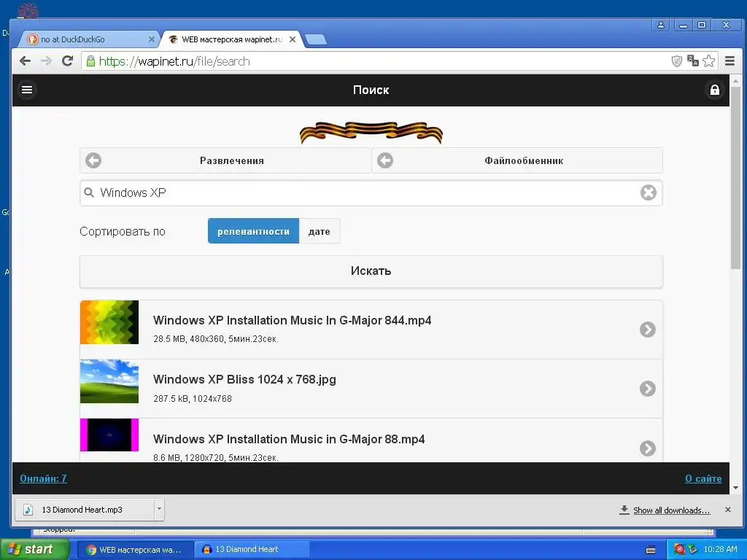747x560 pixels.
Task: Click Windows XP Installation Music in G-Major 88.mp4 title
Action: click(289, 439)
